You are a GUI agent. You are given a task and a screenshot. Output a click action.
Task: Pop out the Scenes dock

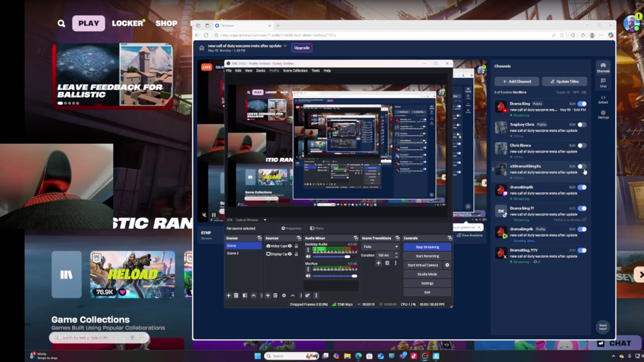pyautogui.click(x=259, y=238)
